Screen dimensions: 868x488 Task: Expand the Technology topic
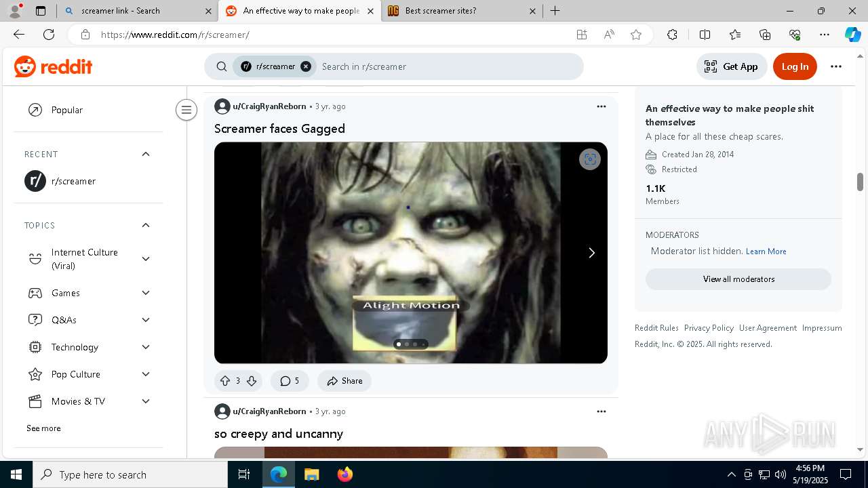146,347
